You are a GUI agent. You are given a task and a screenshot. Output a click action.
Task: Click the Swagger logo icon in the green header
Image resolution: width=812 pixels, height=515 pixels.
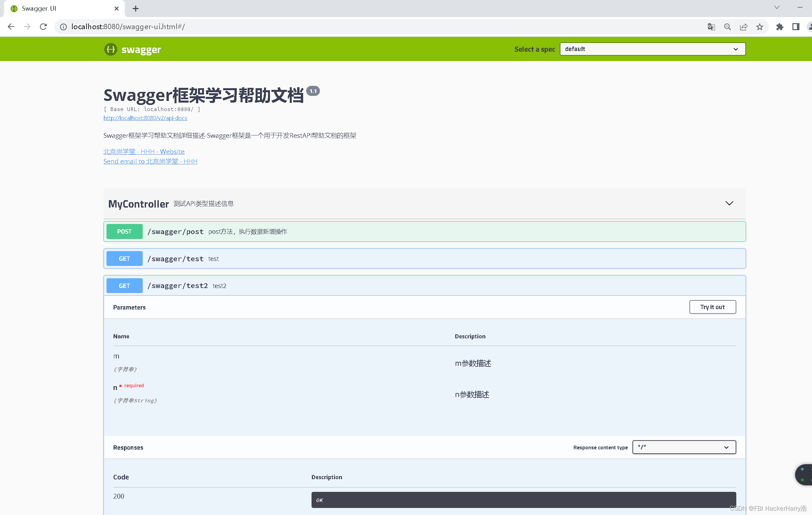(111, 49)
